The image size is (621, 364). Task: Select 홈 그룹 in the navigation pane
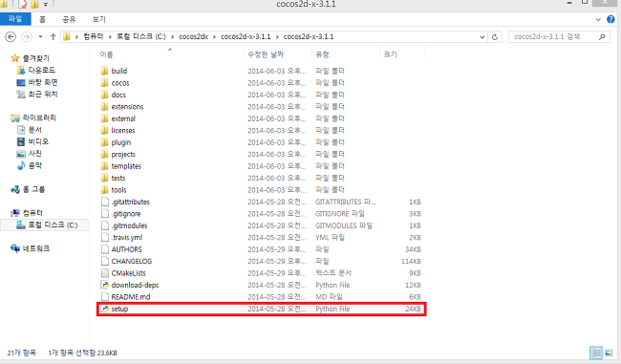tap(33, 189)
